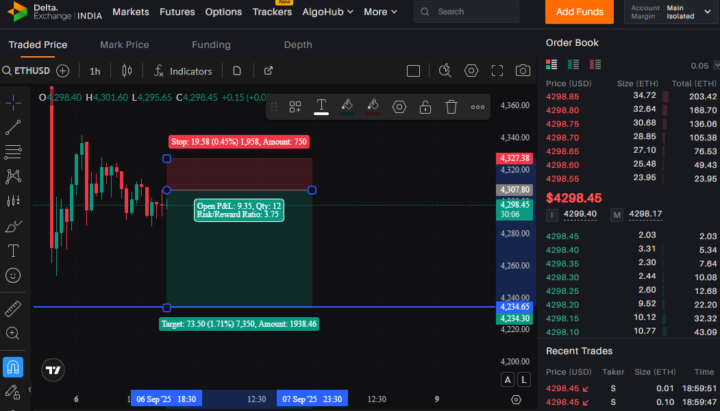Toggle log scale with the L button
720x411 pixels.
524,380
